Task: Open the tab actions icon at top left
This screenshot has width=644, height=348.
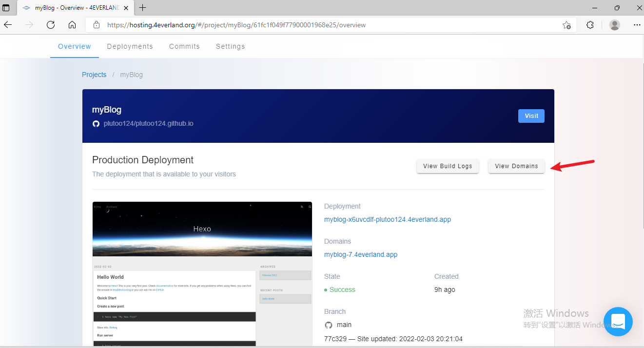Action: click(6, 8)
